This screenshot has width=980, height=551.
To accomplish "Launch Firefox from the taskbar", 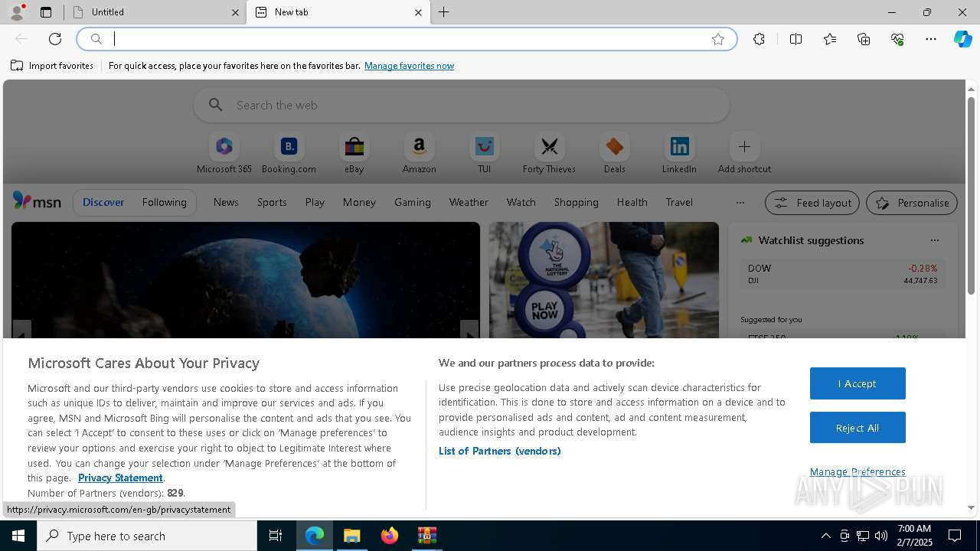I will coord(390,536).
